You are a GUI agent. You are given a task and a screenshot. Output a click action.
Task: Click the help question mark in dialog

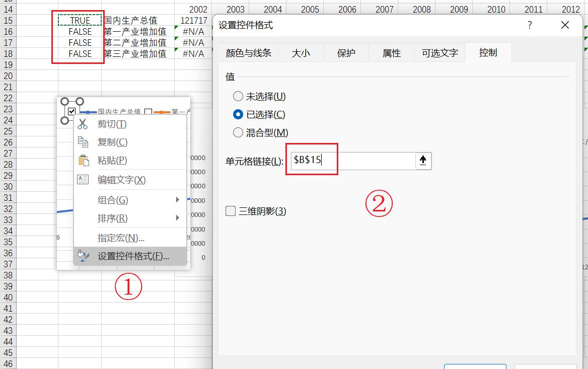pyautogui.click(x=530, y=25)
